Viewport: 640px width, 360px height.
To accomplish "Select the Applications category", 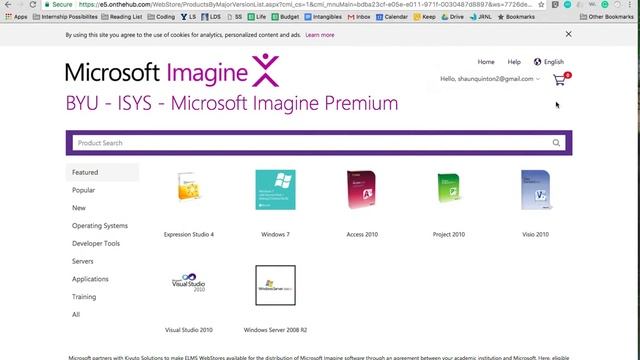I will click(90, 279).
